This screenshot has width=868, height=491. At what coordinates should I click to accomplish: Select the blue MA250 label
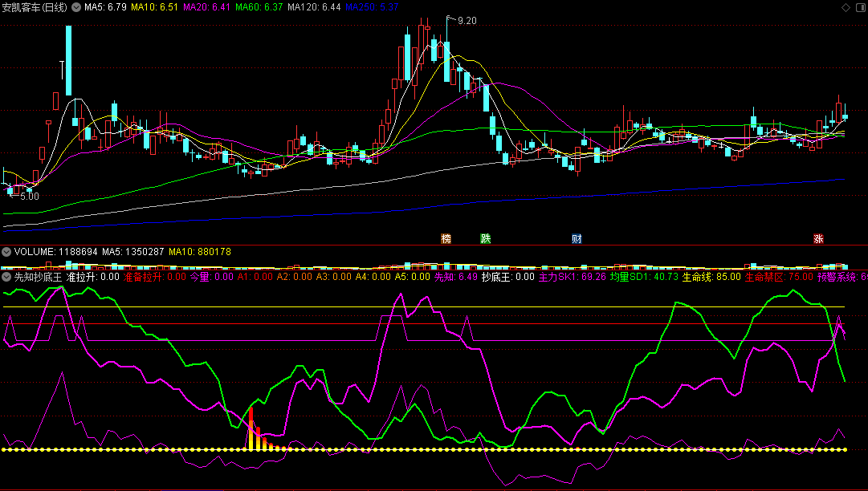pos(372,7)
